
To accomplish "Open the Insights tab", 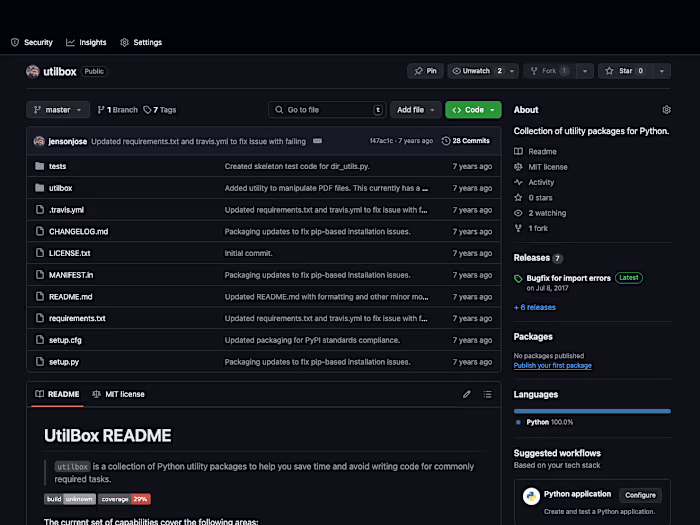I will point(86,43).
